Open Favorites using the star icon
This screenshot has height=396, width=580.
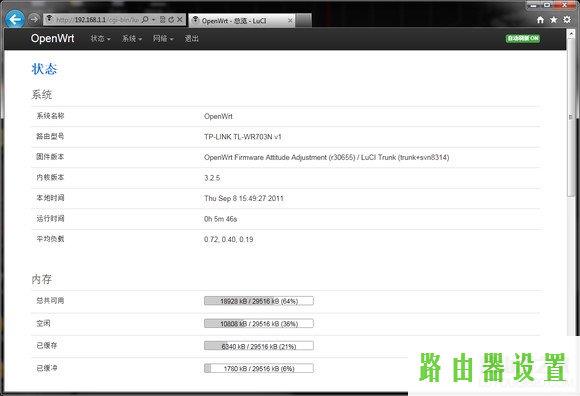(x=553, y=20)
